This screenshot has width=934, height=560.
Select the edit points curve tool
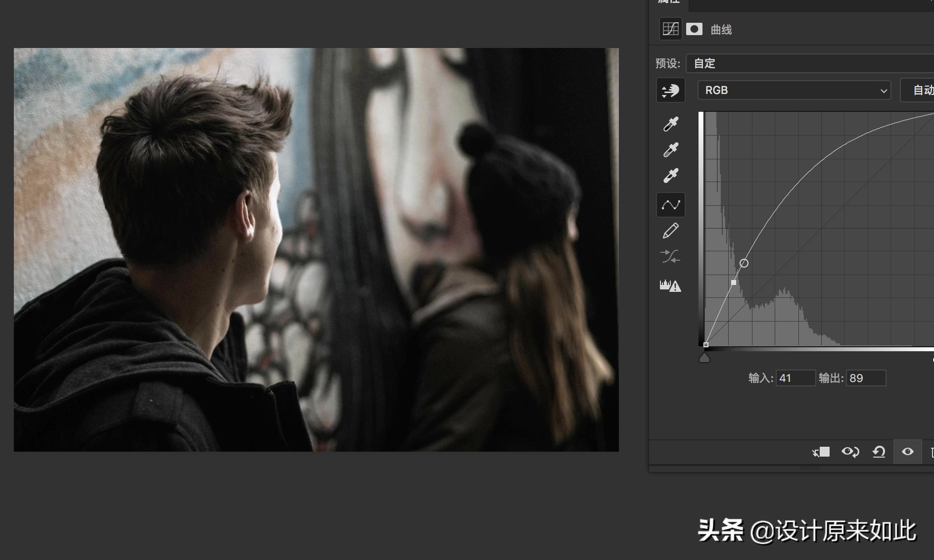670,205
